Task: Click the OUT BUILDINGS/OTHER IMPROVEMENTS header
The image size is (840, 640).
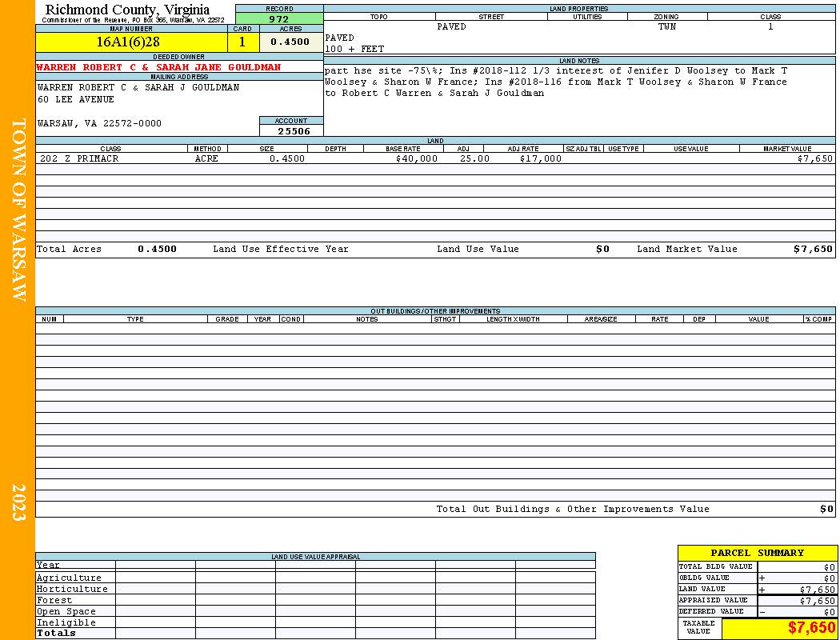Action: click(x=435, y=311)
